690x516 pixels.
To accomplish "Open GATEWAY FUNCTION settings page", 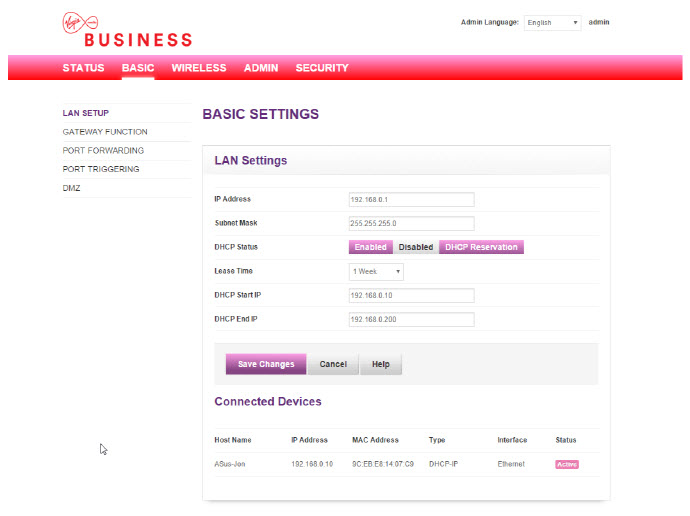I will click(105, 132).
